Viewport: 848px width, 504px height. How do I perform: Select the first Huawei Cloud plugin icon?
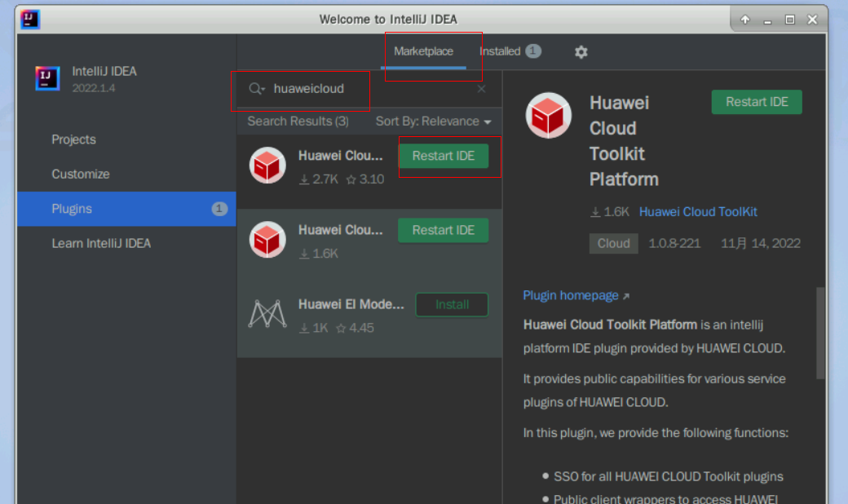click(267, 166)
